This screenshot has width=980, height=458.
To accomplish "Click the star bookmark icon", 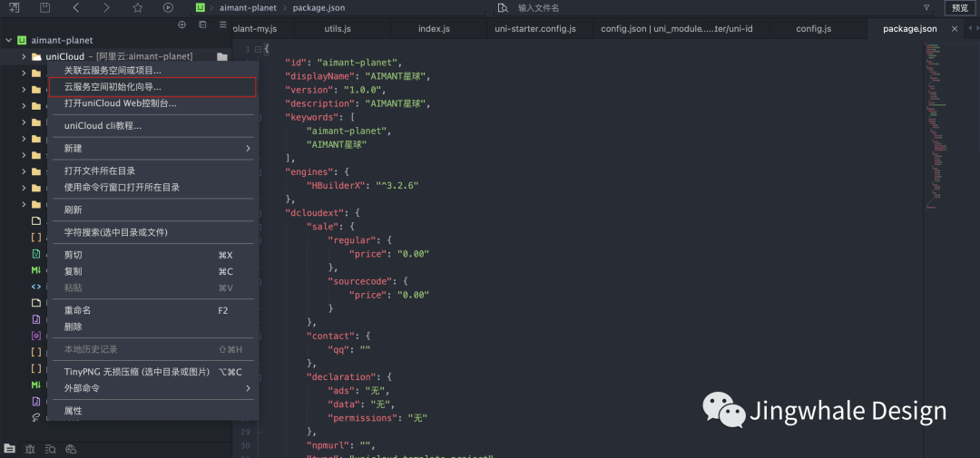I will click(x=138, y=7).
